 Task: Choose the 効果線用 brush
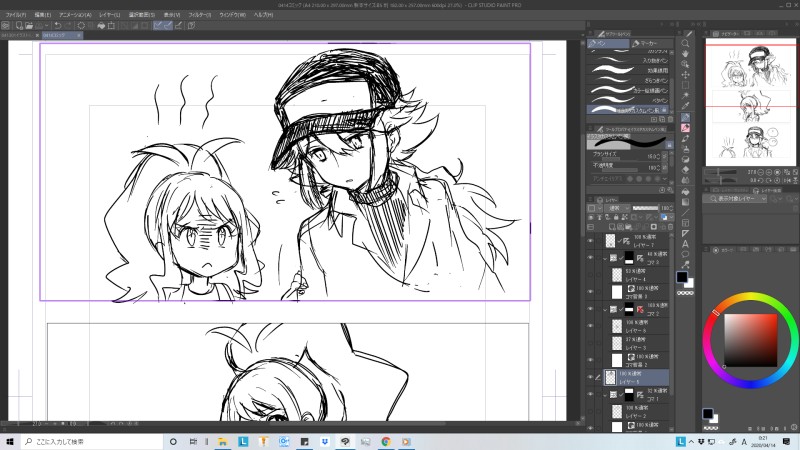click(629, 70)
